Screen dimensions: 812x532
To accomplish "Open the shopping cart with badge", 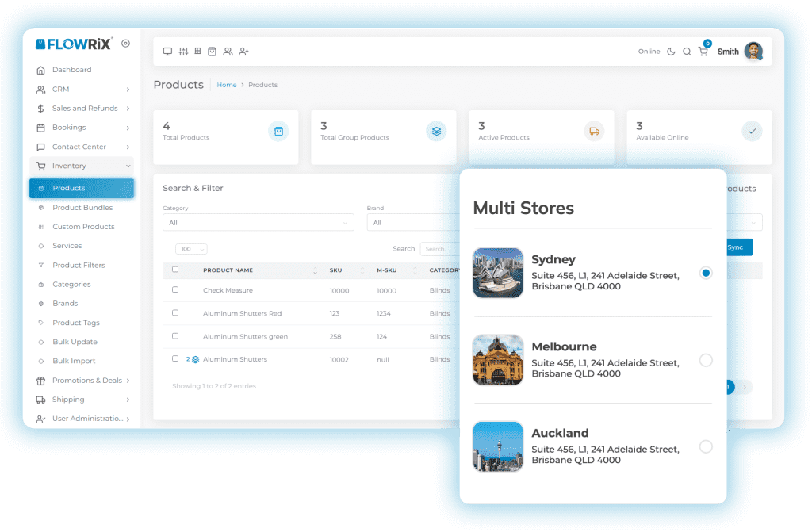I will pyautogui.click(x=703, y=50).
